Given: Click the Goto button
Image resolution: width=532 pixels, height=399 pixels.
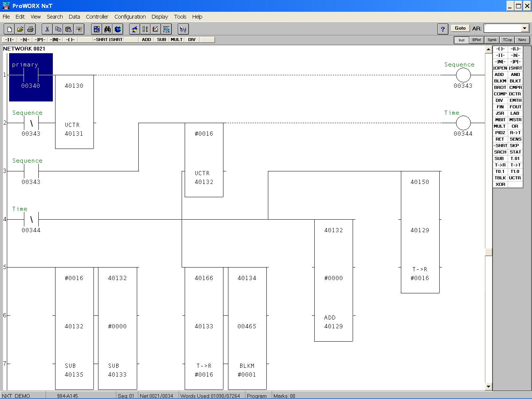Looking at the screenshot, I should pyautogui.click(x=460, y=28).
